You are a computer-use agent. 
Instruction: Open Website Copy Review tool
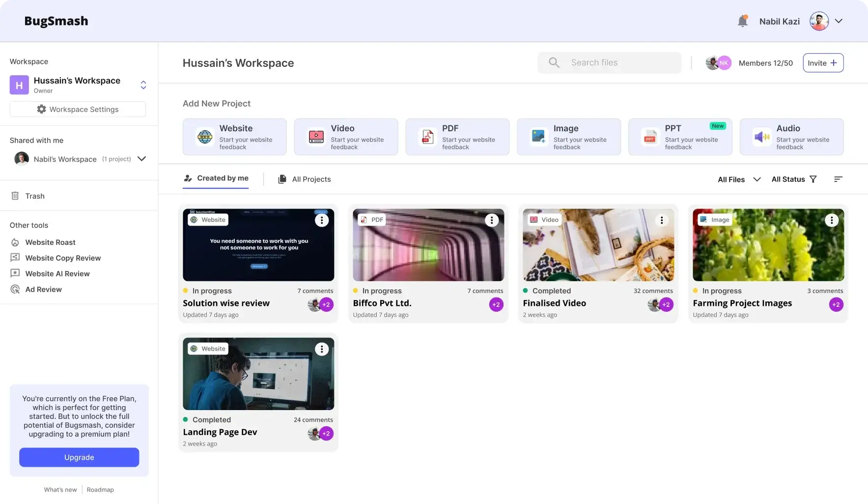point(63,258)
